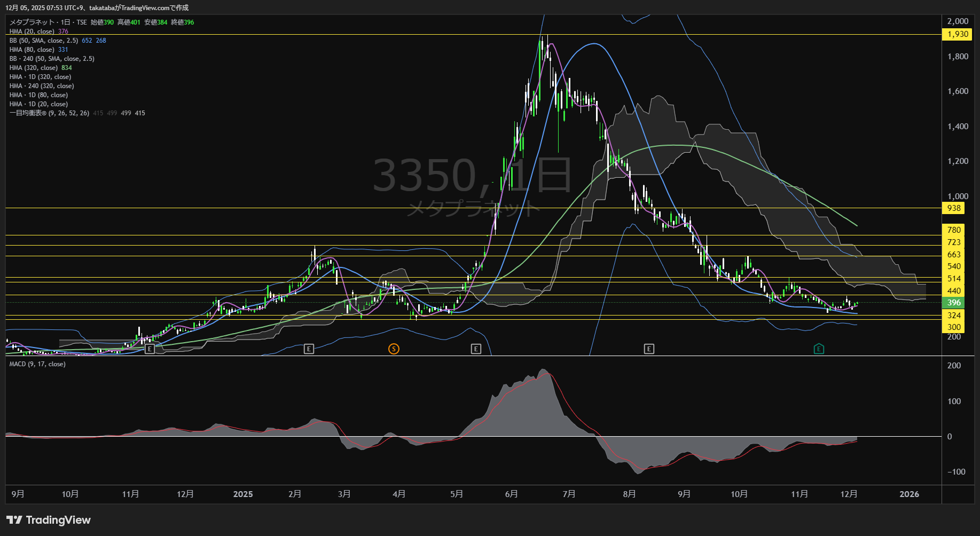Click the BB (50, SMA, close, 2.5) legend
This screenshot has width=980, height=536.
44,41
